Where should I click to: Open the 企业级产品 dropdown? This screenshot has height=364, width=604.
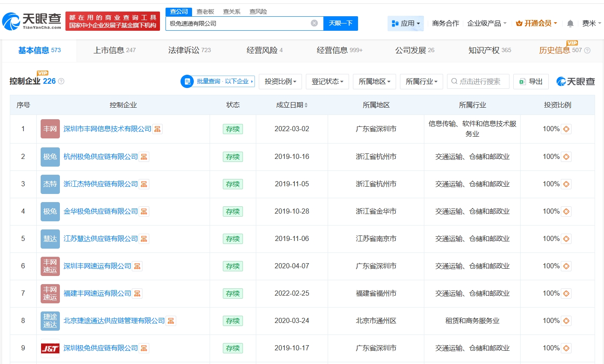[487, 23]
